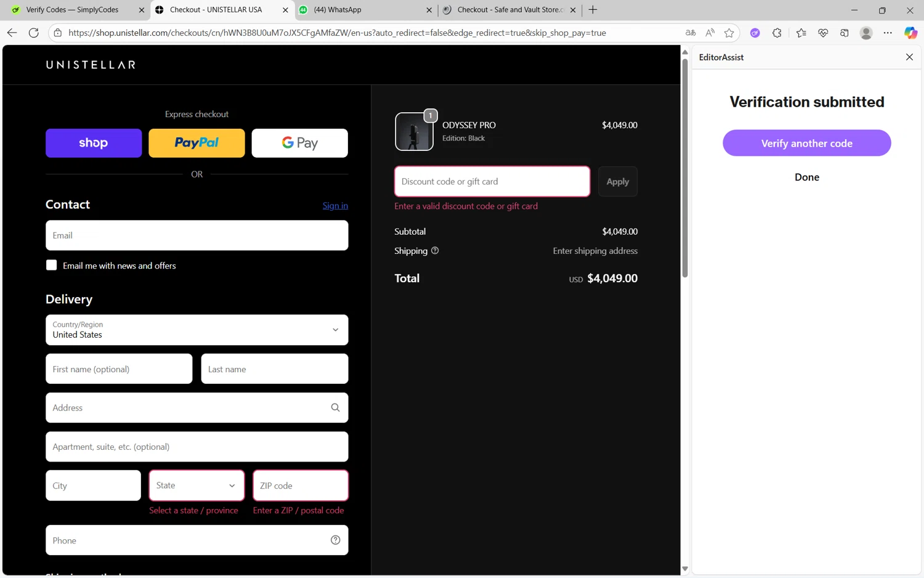Open the Country/Region dropdown
The width and height of the screenshot is (924, 578).
coord(197,330)
